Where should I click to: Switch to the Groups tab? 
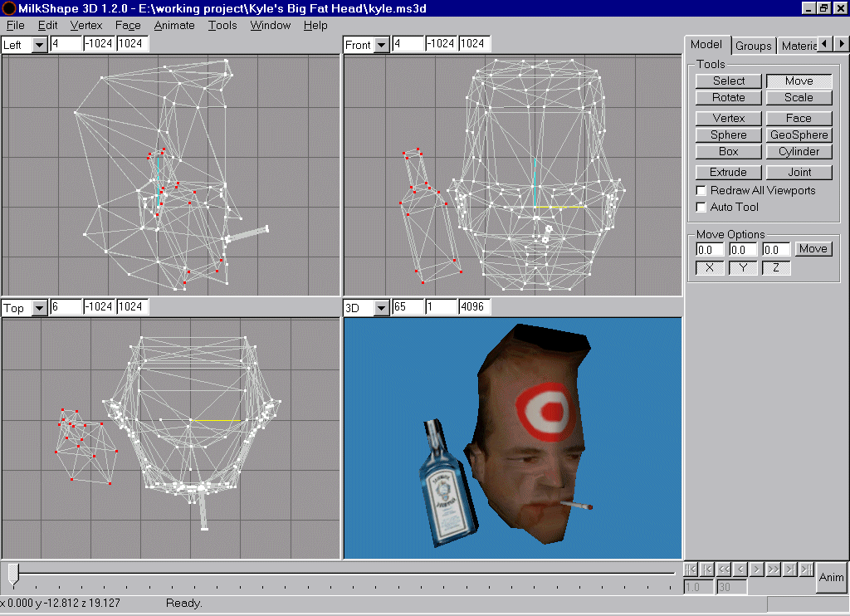point(753,46)
